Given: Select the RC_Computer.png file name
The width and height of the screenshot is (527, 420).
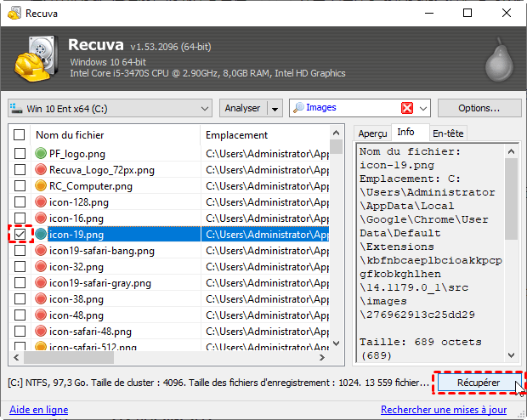Looking at the screenshot, I should [x=91, y=186].
